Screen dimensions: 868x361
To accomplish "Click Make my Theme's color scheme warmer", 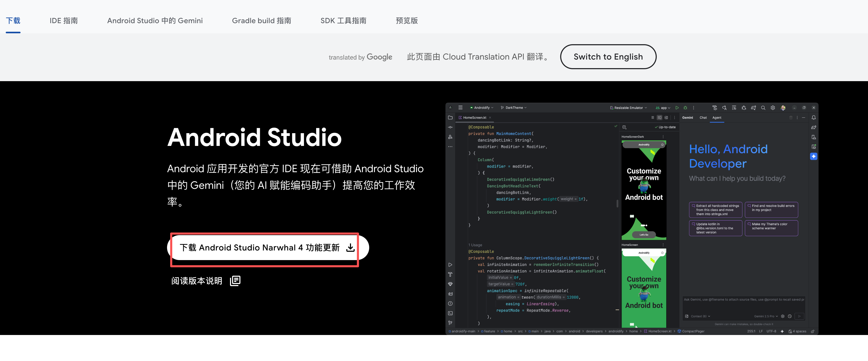I will point(771,228).
